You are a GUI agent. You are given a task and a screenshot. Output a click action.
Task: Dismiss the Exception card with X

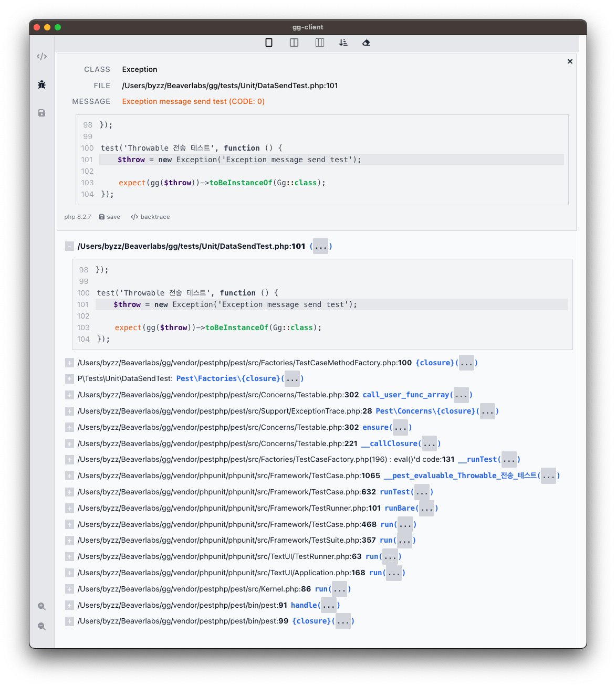(570, 61)
